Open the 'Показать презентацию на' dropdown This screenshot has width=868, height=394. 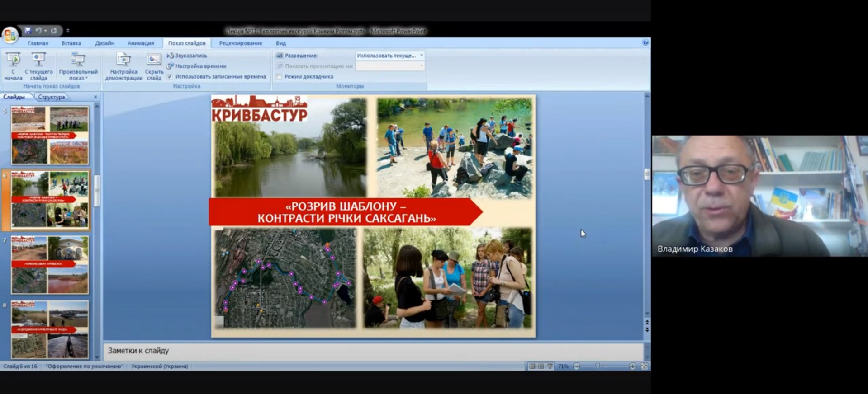[390, 66]
